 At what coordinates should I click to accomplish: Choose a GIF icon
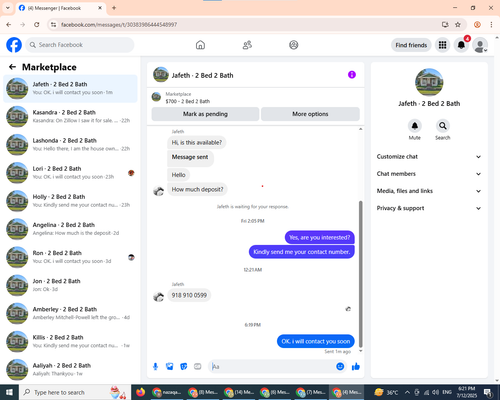click(x=198, y=367)
